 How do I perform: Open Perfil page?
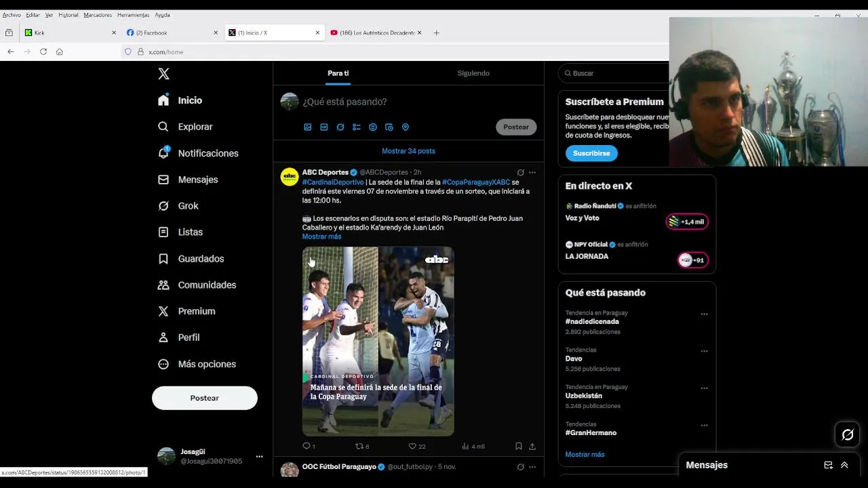(179, 338)
